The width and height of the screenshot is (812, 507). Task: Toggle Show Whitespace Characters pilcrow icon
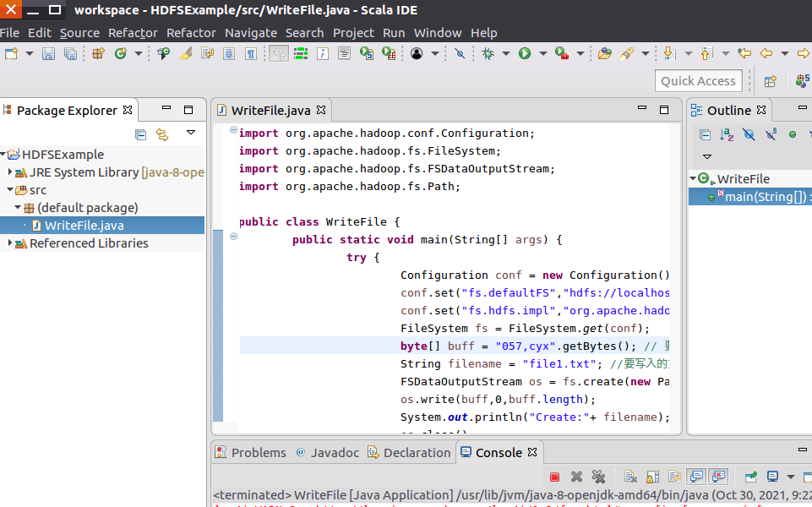coord(251,53)
